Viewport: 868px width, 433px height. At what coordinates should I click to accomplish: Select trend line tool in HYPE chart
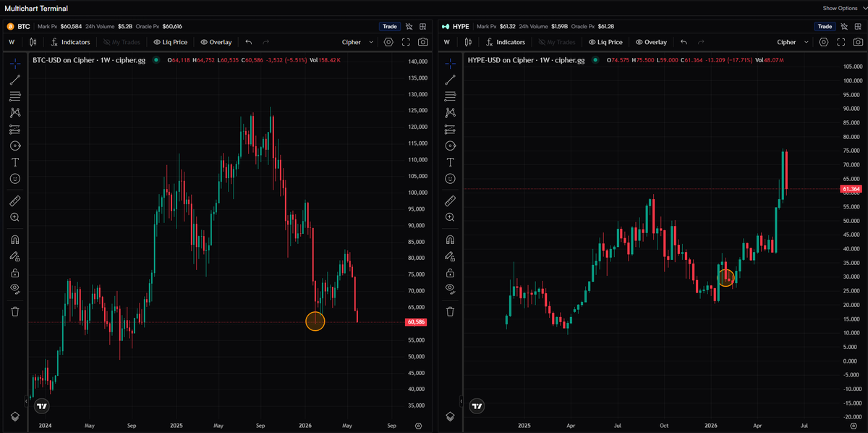pyautogui.click(x=450, y=80)
